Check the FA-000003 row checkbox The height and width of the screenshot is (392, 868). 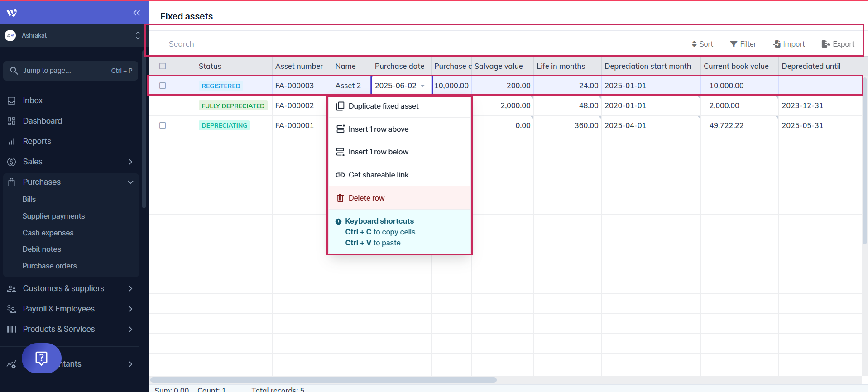point(163,86)
